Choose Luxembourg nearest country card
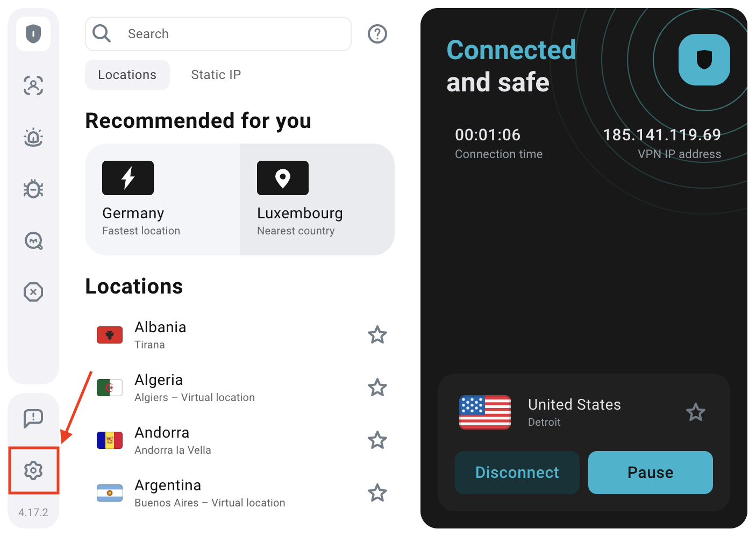This screenshot has width=756, height=536. coord(317,199)
